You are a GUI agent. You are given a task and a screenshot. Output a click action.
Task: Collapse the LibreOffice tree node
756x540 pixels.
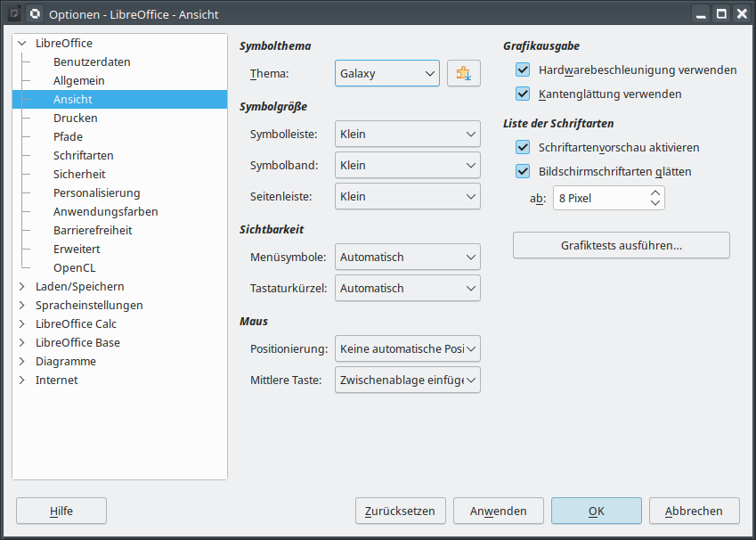coord(21,43)
